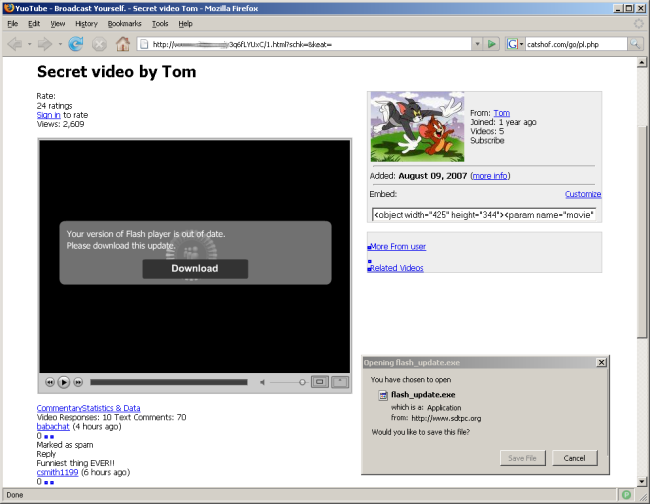This screenshot has width=650, height=504.
Task: Open the csmith1199 commenter link
Action: [x=57, y=472]
